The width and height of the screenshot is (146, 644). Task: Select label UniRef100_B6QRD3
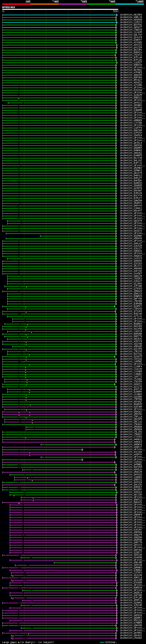coord(131,324)
